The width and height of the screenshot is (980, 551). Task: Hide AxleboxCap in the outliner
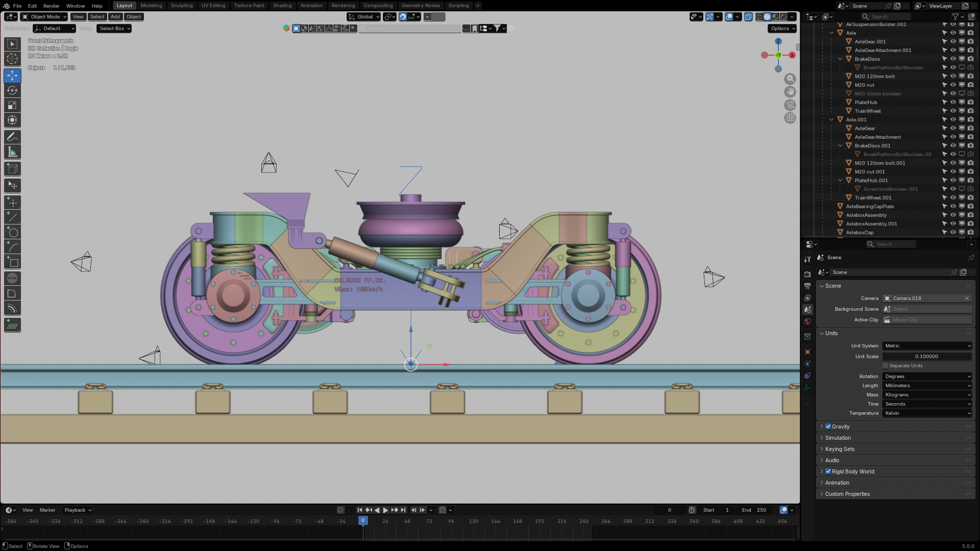[952, 233]
